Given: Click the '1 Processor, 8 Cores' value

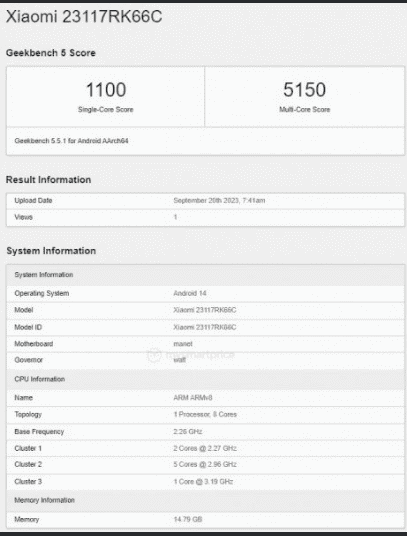Looking at the screenshot, I should (x=205, y=414).
